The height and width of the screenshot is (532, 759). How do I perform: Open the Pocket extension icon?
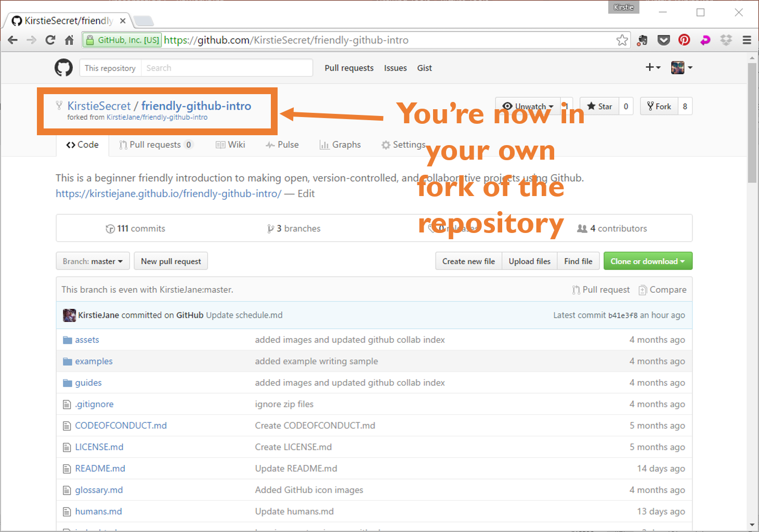click(x=664, y=40)
